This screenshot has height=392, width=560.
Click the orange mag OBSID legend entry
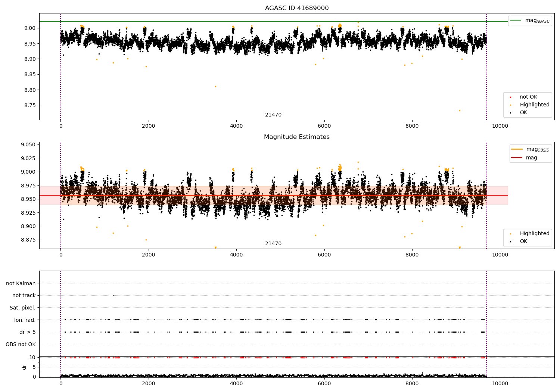[531, 149]
